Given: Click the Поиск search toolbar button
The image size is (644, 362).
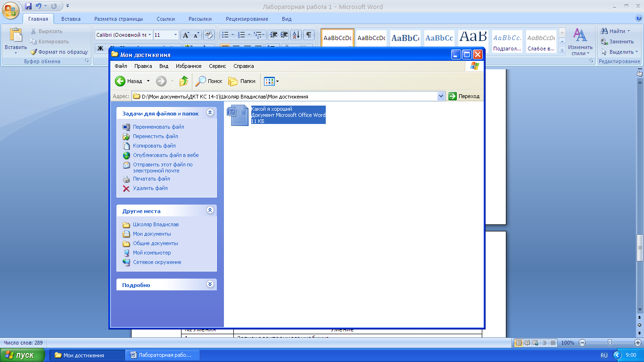Looking at the screenshot, I should pyautogui.click(x=209, y=81).
